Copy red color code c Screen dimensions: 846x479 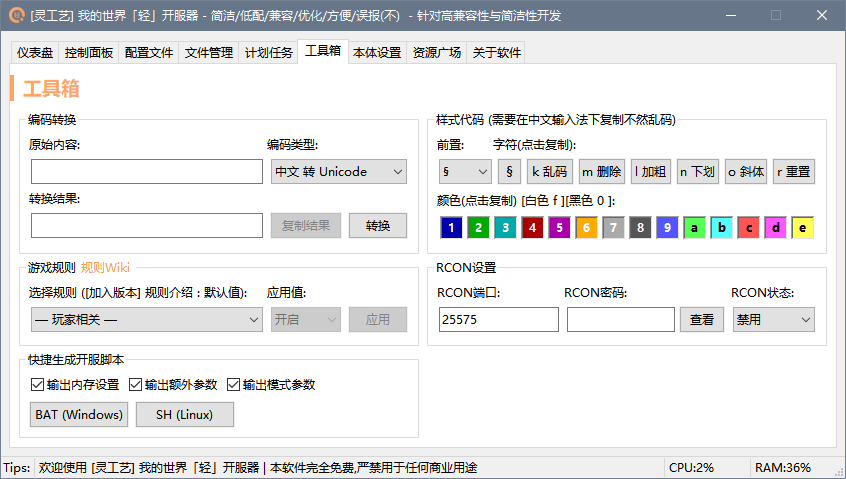coord(748,228)
